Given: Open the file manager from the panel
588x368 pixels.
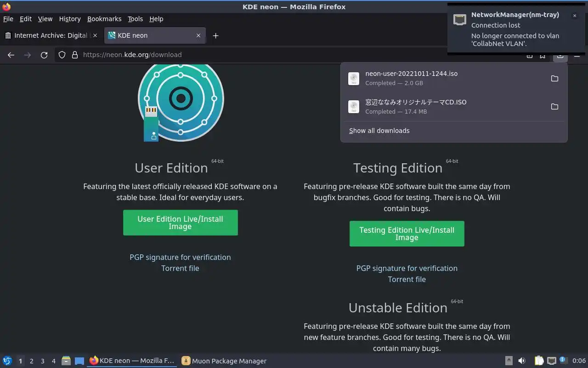Looking at the screenshot, I should (66, 361).
